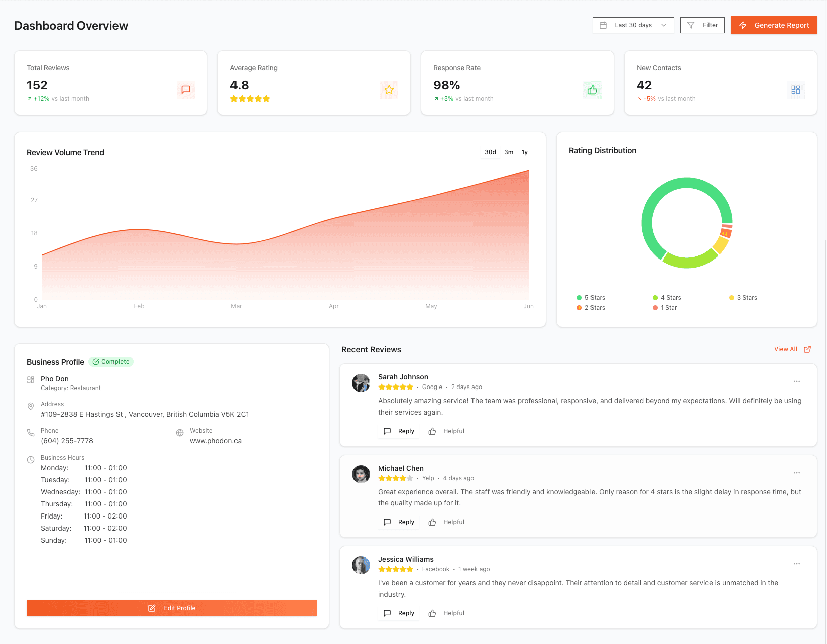
Task: Click the Filter button
Action: pyautogui.click(x=702, y=25)
